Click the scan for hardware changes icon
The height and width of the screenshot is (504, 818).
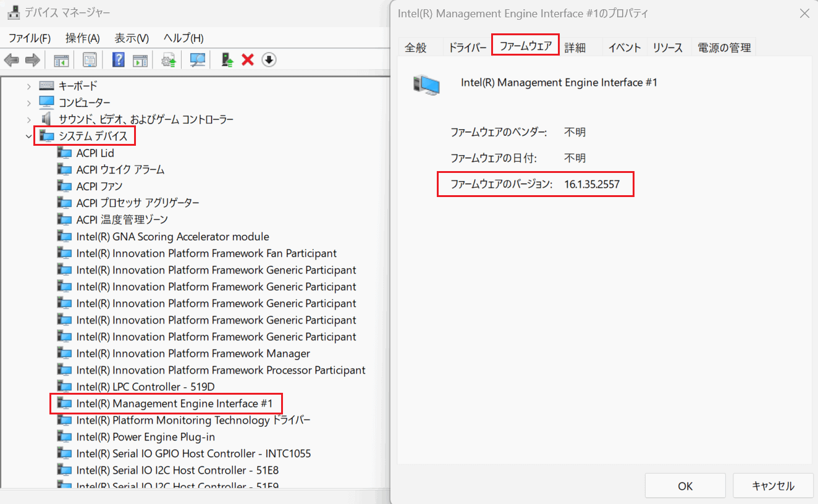[x=198, y=60]
